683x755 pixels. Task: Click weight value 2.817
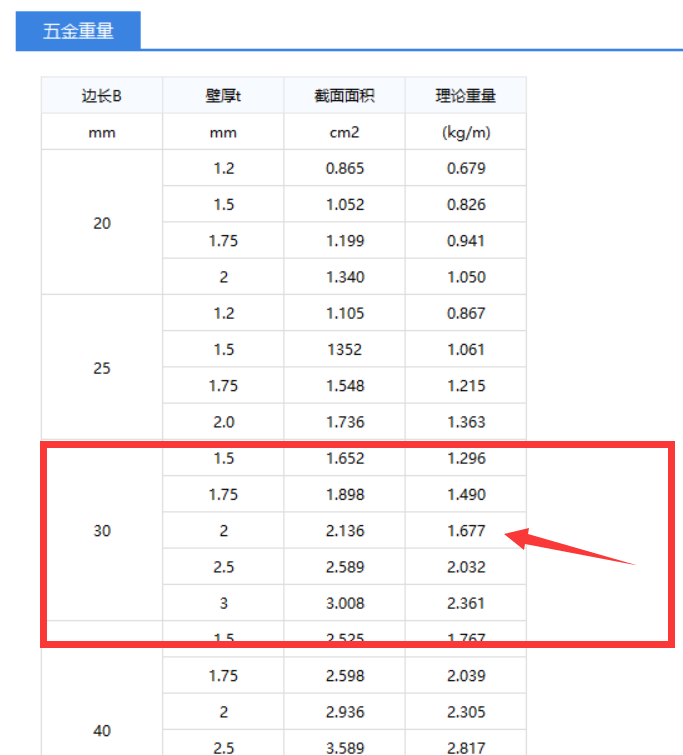[466, 748]
